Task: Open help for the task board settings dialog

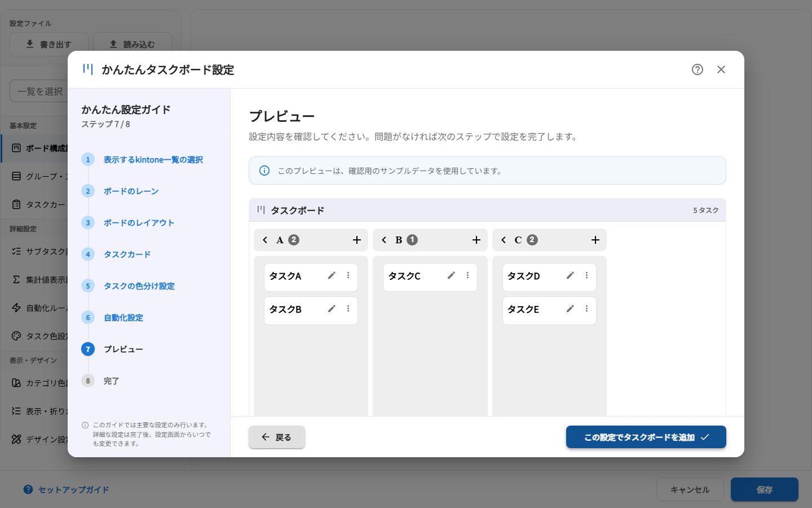Action: click(x=698, y=69)
